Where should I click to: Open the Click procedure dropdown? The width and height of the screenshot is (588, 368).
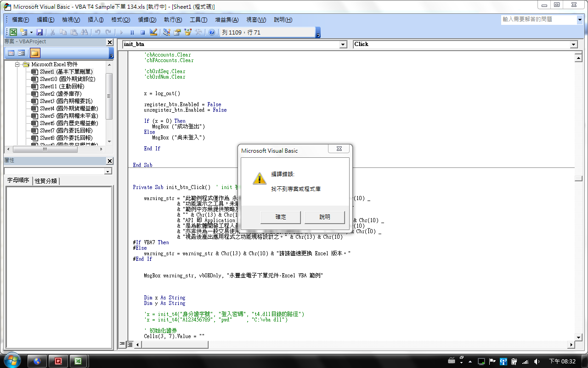[x=573, y=45]
